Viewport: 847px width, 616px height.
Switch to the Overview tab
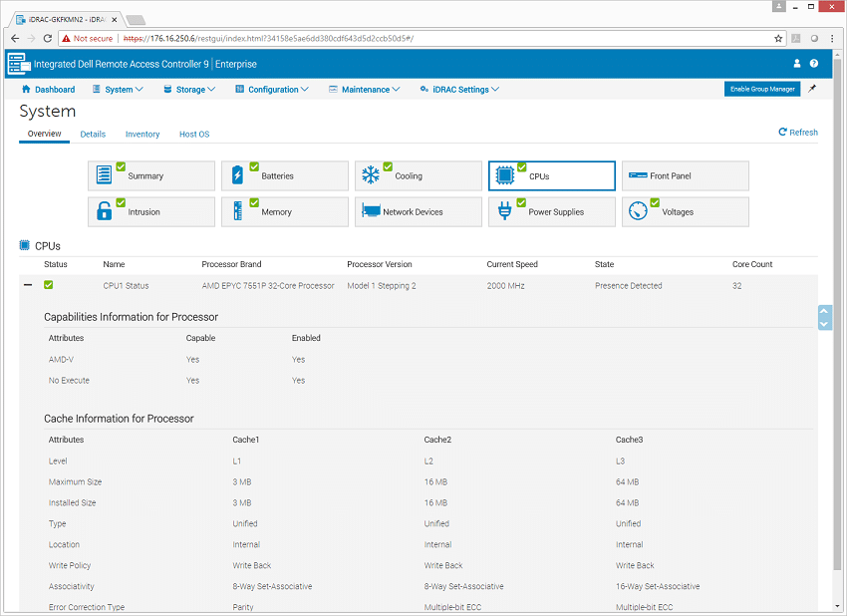pyautogui.click(x=44, y=134)
